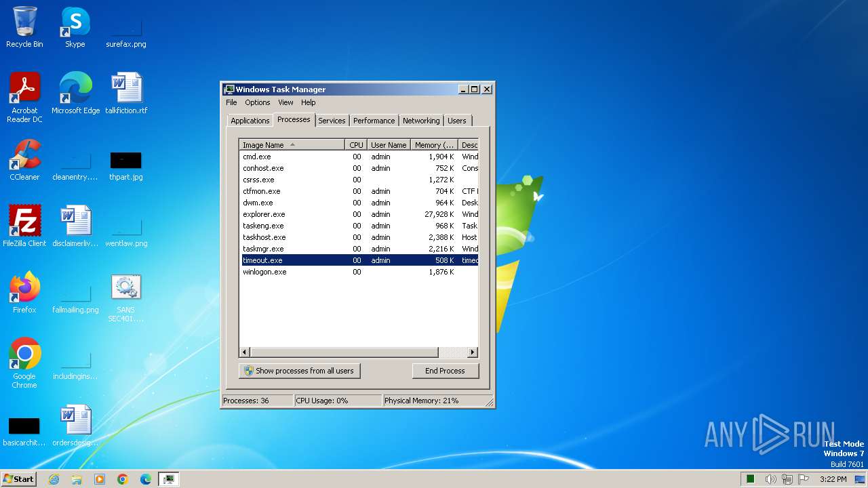Click the Show desktop corner button

(x=860, y=479)
